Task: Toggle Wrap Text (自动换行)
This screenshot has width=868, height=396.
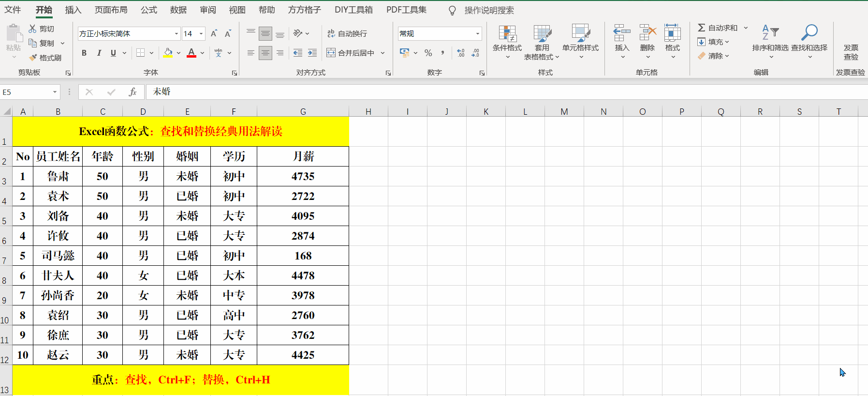Action: tap(347, 33)
